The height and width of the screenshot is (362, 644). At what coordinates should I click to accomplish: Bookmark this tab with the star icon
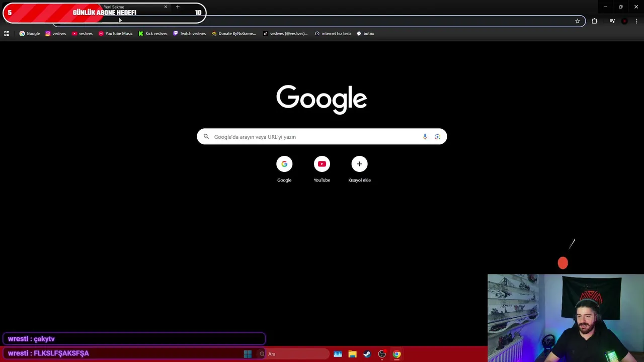[578, 21]
